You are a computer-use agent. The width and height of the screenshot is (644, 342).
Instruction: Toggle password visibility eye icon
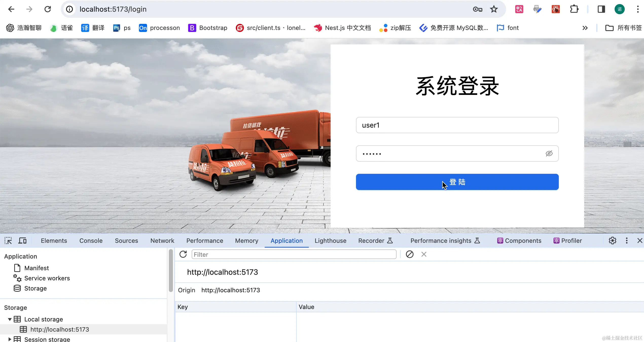(549, 153)
